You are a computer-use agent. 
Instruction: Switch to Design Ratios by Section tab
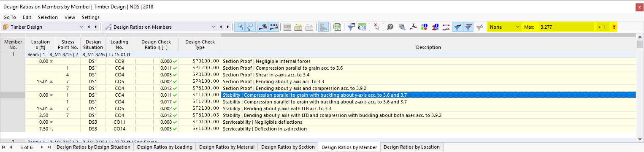click(x=288, y=147)
